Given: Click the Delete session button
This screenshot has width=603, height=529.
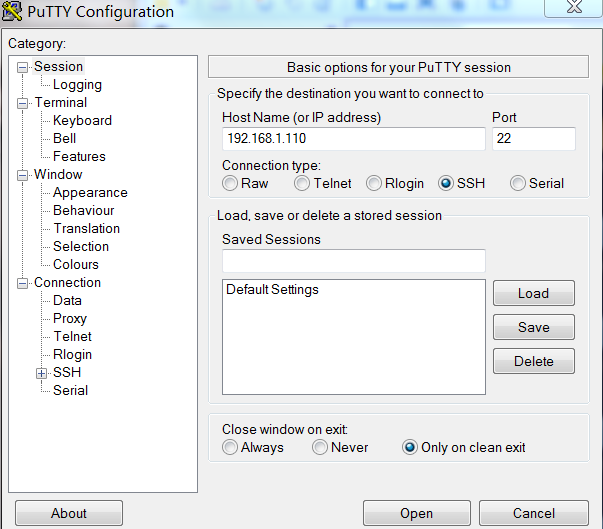Looking at the screenshot, I should [534, 361].
